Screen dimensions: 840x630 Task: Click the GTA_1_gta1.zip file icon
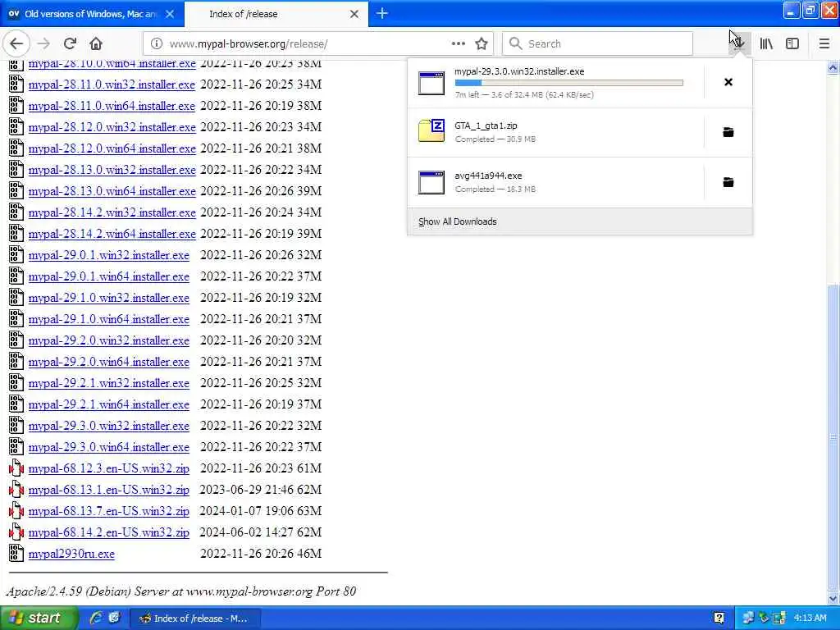point(431,131)
